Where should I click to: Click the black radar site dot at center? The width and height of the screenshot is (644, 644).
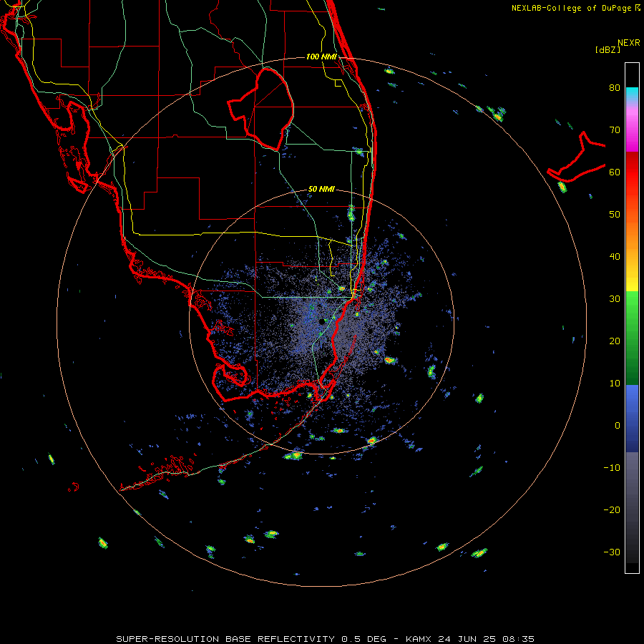pos(321,321)
